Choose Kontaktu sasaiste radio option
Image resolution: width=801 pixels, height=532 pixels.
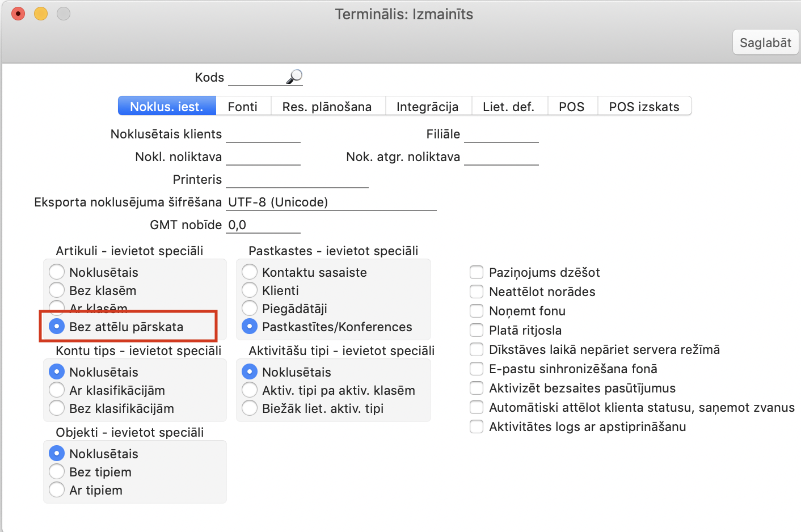(x=250, y=272)
